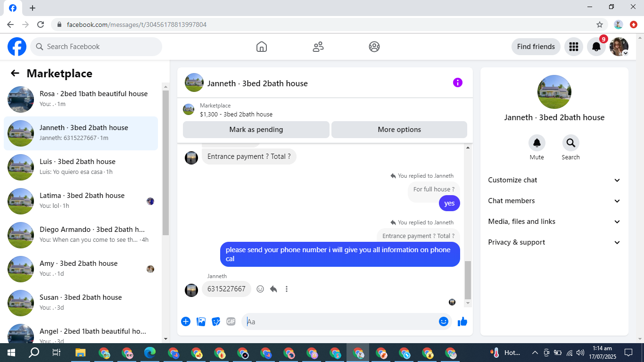This screenshot has height=362, width=644.
Task: Open the notifications bell with 9 badge
Action: pyautogui.click(x=596, y=47)
